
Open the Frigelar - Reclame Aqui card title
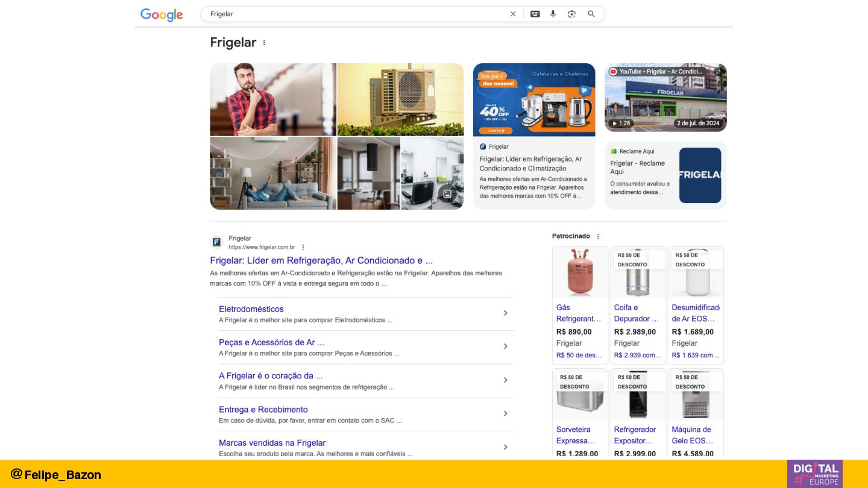tap(637, 167)
